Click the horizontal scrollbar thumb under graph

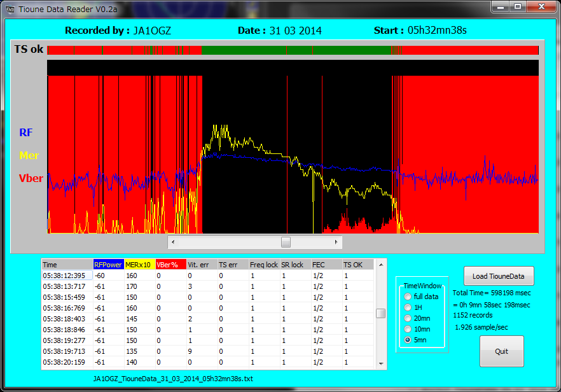pos(286,242)
